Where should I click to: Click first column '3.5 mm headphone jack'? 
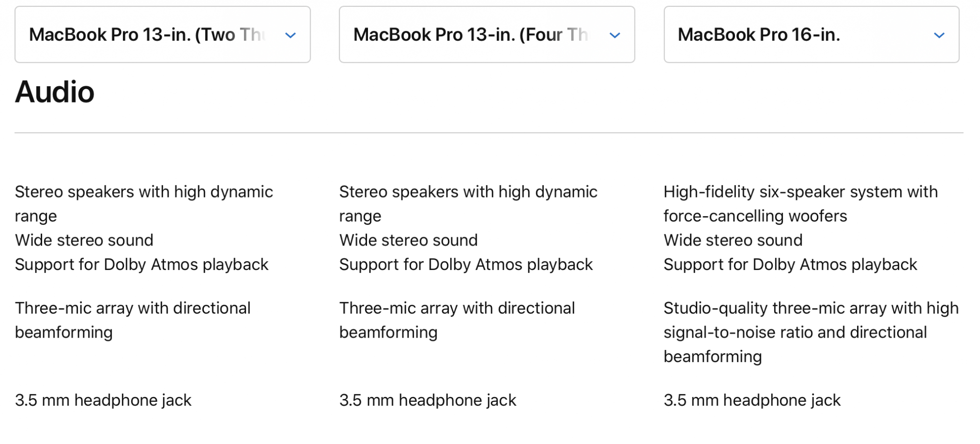[x=103, y=400]
